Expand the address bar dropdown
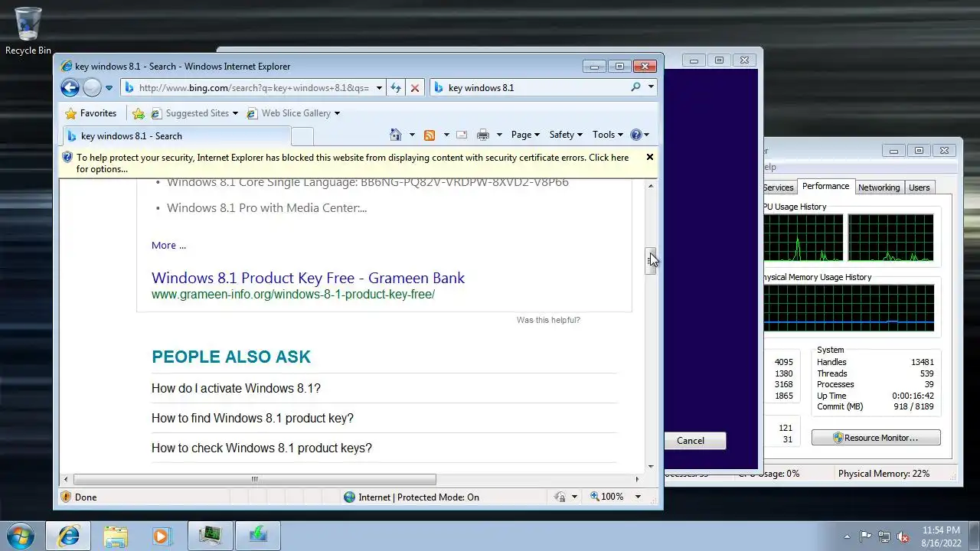Screen dimensions: 980x551 (379, 88)
